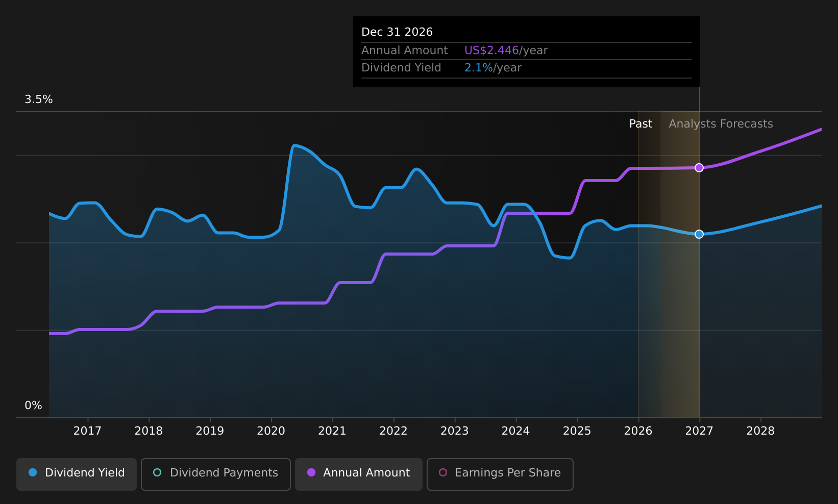
Task: Click the 2023 axis label
Action: [455, 431]
